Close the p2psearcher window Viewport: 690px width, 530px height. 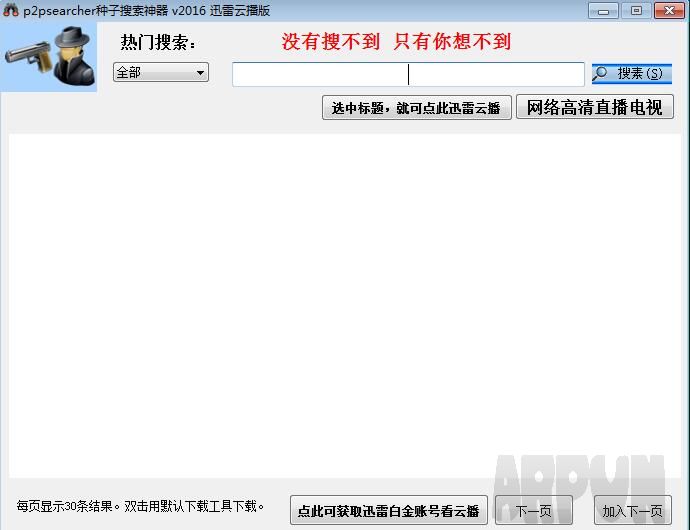669,11
